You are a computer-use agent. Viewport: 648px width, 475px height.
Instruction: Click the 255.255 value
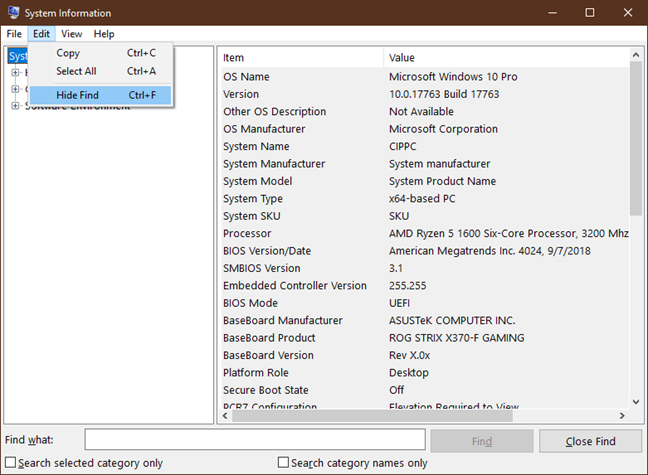click(x=407, y=286)
